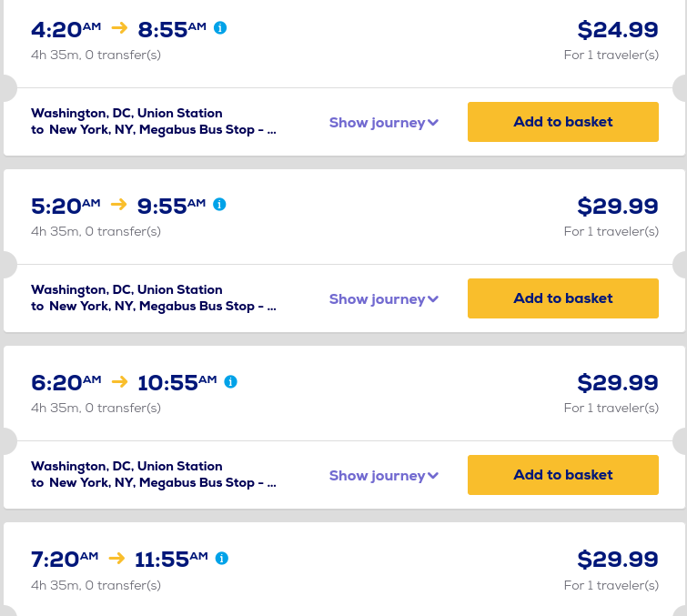This screenshot has width=687, height=616.
Task: Expand Show journey for 6:20 AM trip
Action: tap(383, 476)
